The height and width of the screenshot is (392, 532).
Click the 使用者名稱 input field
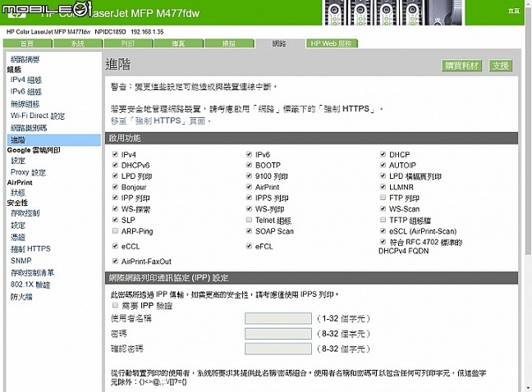(278, 318)
